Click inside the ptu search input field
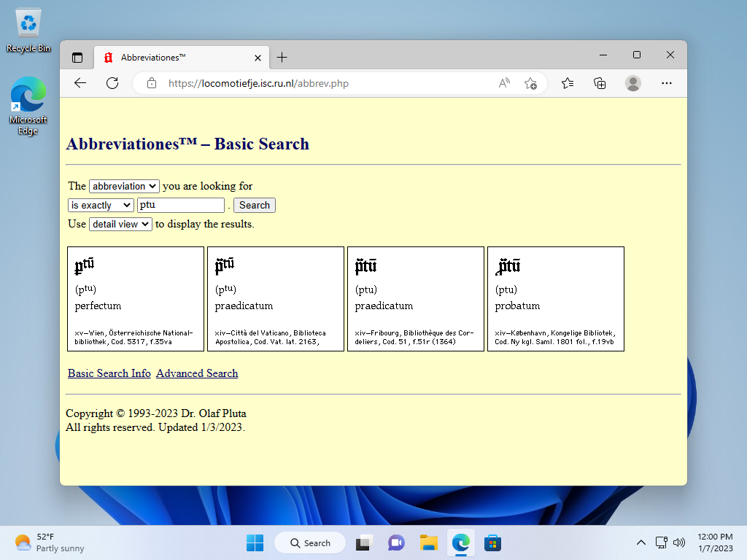This screenshot has width=747, height=560. point(180,205)
